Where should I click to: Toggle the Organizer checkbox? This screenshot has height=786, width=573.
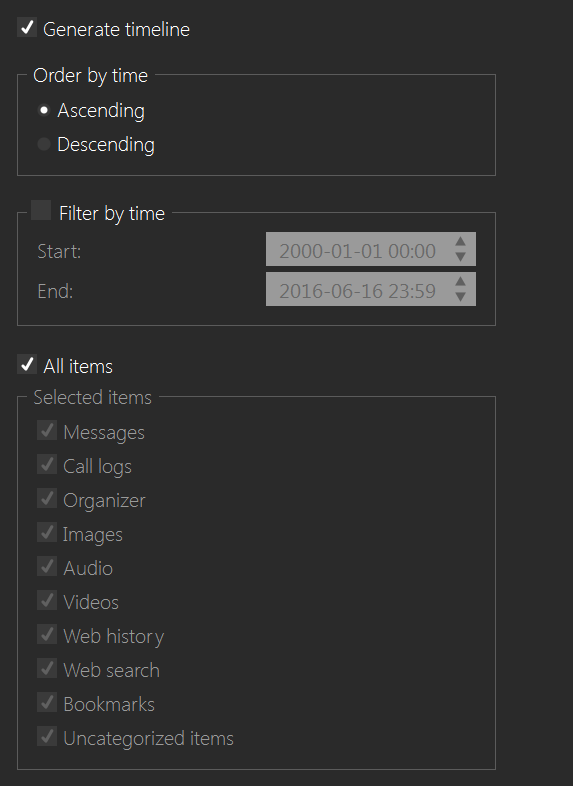(47, 499)
